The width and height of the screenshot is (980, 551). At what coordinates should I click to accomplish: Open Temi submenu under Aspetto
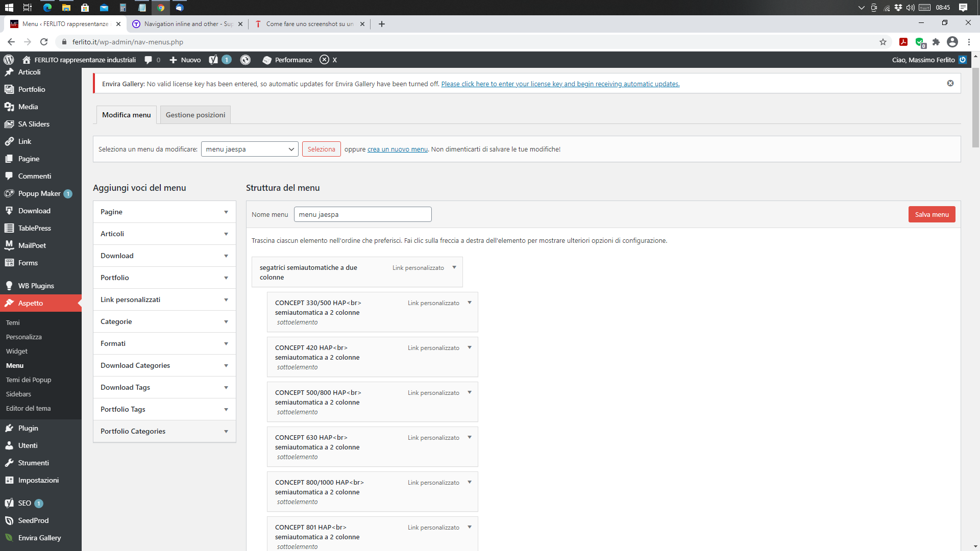click(13, 322)
